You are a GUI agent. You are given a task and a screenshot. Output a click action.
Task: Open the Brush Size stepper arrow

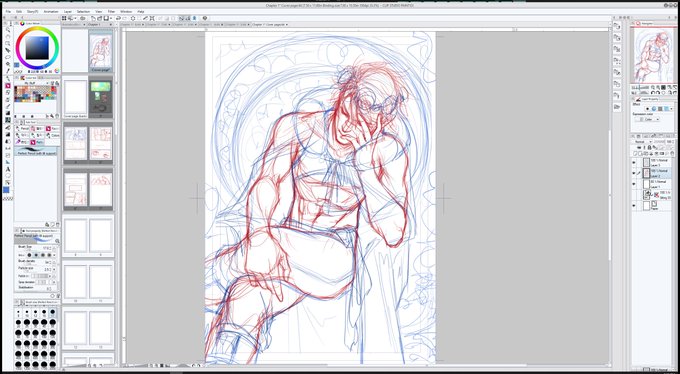[54, 248]
